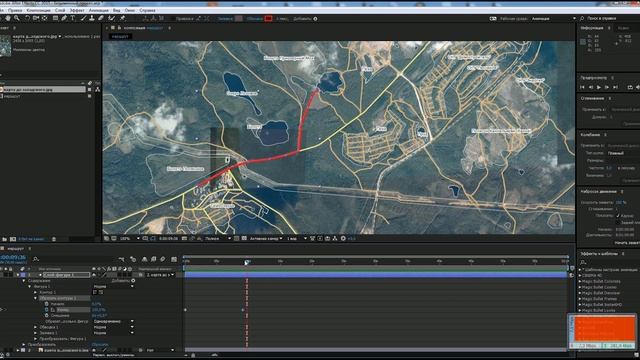This screenshot has width=640, height=360.
Task: Select the Hand tool in toolbar
Action: 8,18
